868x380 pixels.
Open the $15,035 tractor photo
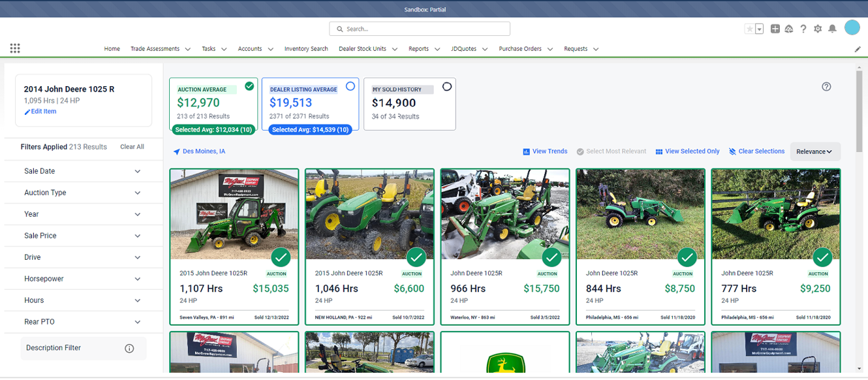click(x=234, y=215)
